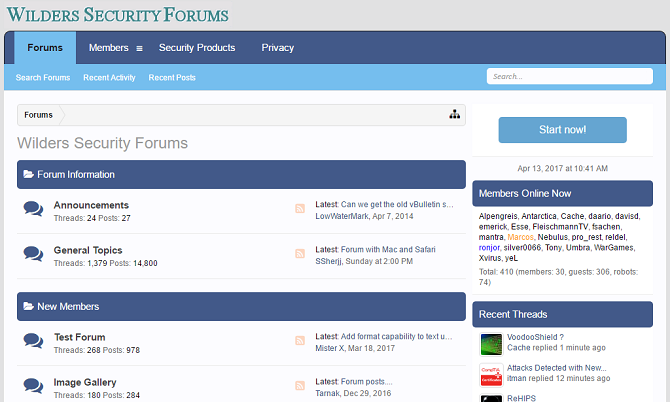The image size is (670, 402).
Task: Open the forum sitemap tree icon
Action: (x=454, y=114)
